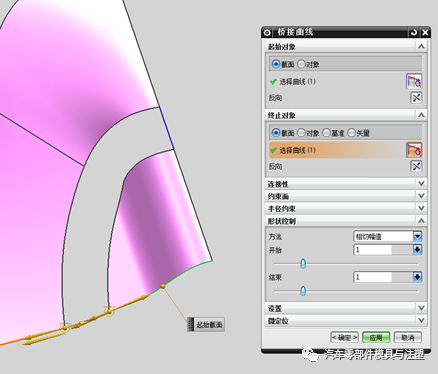Select 截面 radio under 起始对象

pyautogui.click(x=276, y=64)
